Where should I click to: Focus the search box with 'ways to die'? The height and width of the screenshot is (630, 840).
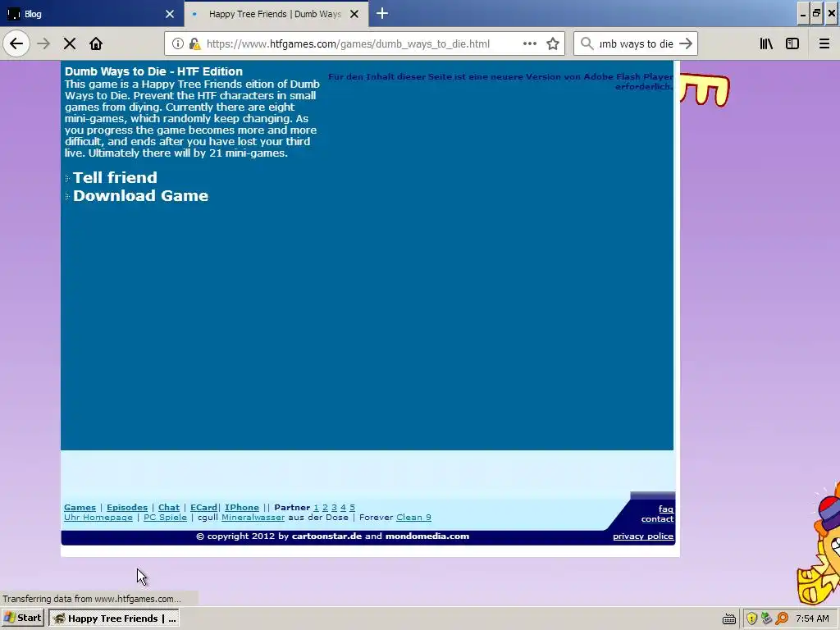coord(636,44)
